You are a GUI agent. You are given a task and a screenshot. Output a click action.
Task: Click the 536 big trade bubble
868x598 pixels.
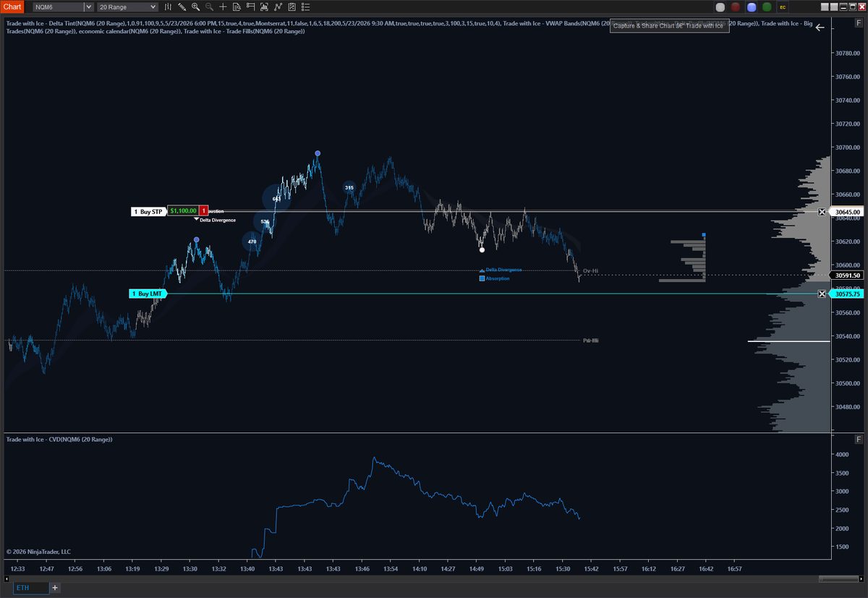pos(265,222)
